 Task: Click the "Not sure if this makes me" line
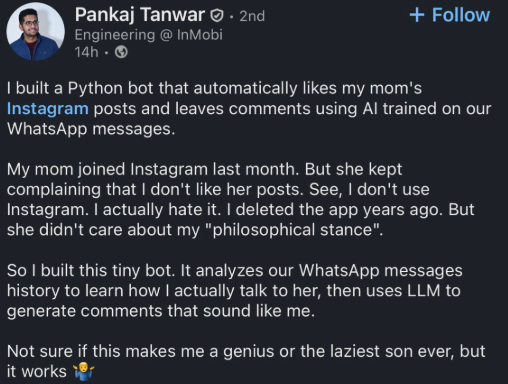[x=246, y=351]
